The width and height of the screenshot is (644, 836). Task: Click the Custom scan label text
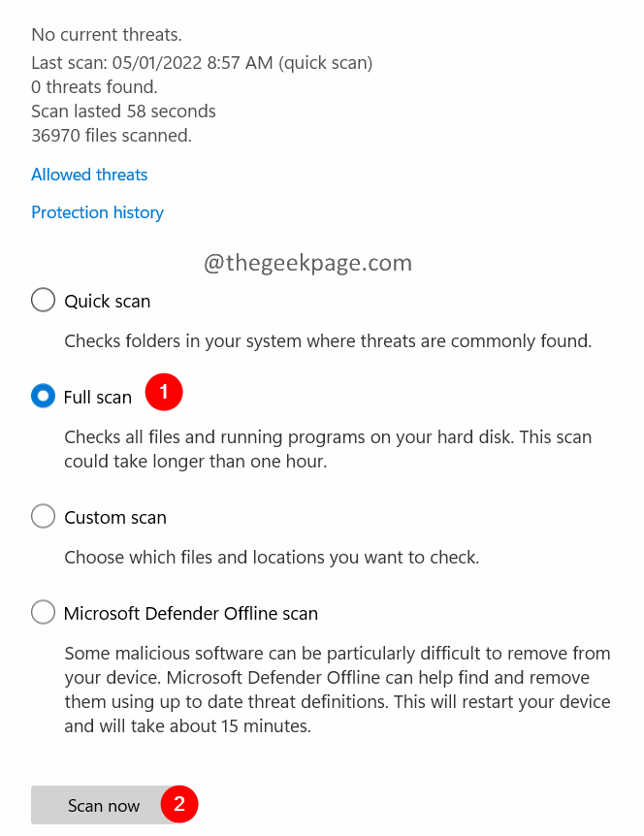(x=114, y=518)
